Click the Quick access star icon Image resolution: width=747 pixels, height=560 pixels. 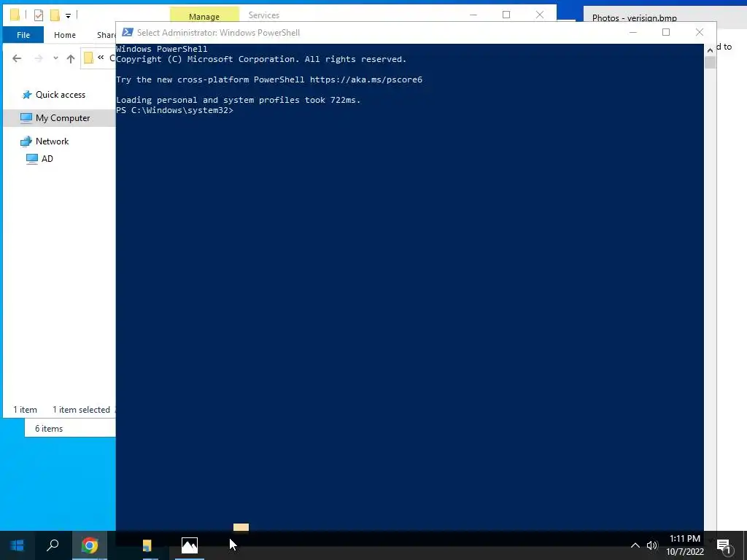coord(27,95)
